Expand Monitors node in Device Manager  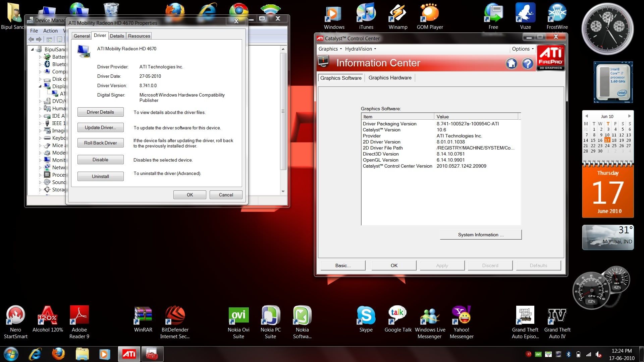[40, 160]
